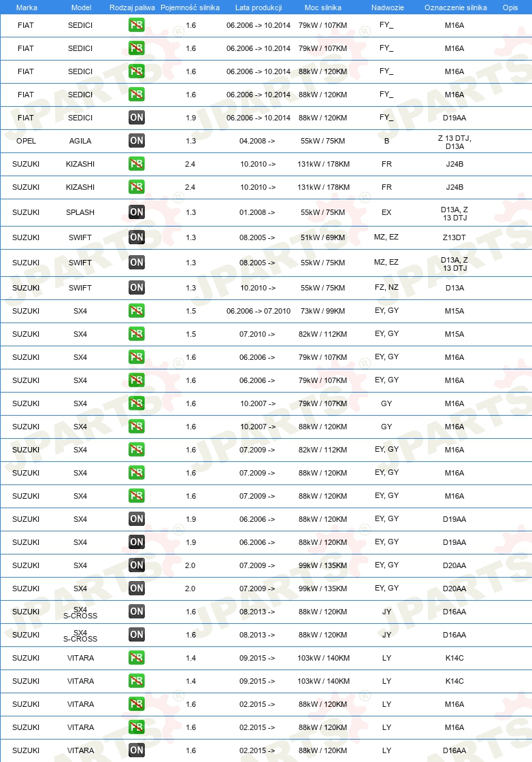Click the Opis column header
Image resolution: width=532 pixels, height=762 pixels.
[510, 7]
